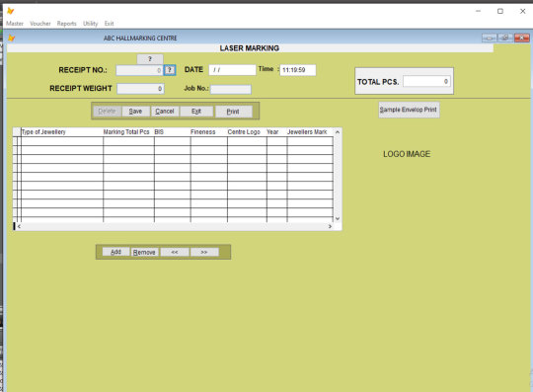The width and height of the screenshot is (533, 392).
Task: Click the Exit button in the button row
Action: pos(196,112)
